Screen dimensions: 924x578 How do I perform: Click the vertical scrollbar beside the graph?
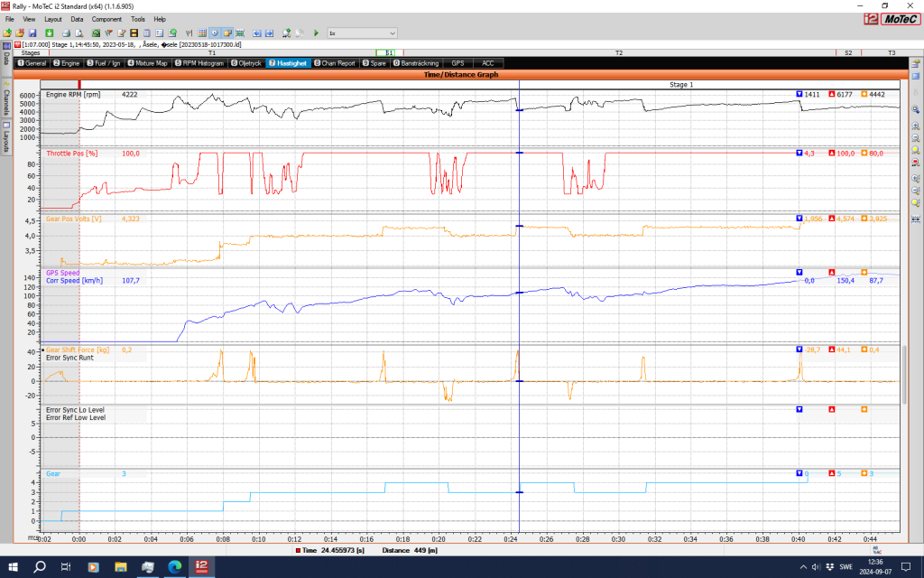point(904,375)
